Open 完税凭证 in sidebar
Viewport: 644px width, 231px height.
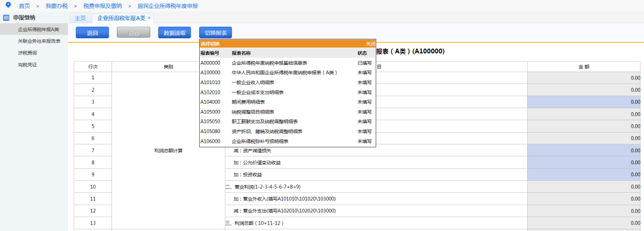pos(28,65)
